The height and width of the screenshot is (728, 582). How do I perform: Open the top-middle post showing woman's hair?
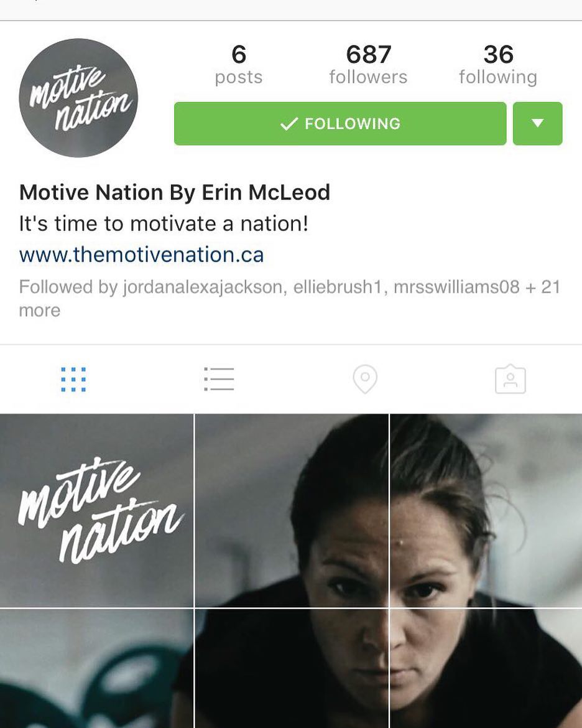coord(292,510)
